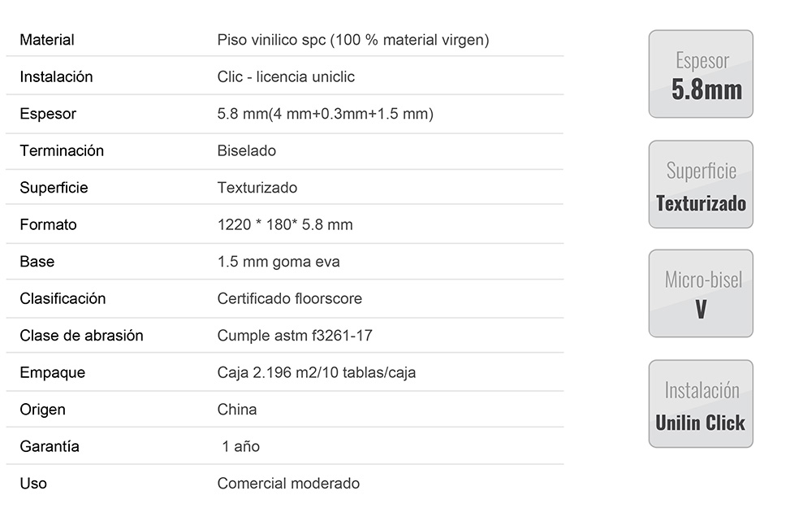Click the Empaque Caja 2.196 m2 value
Screen dimensions: 812x508
[317, 373]
